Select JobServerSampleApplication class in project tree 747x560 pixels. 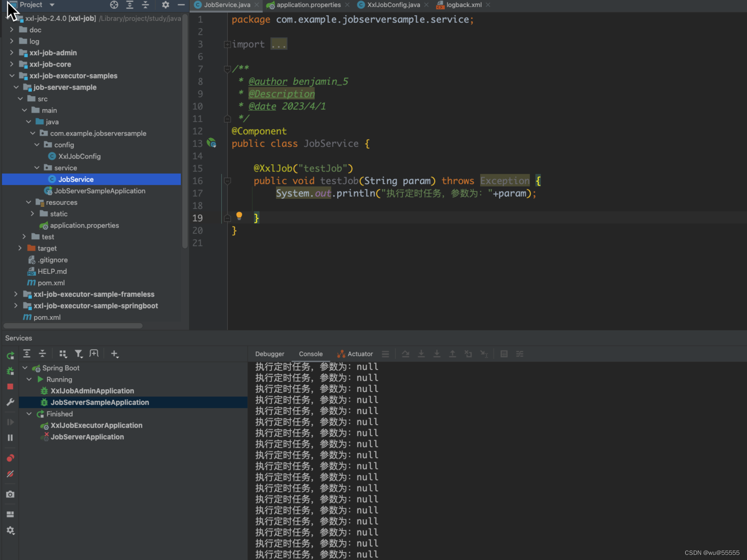(99, 191)
